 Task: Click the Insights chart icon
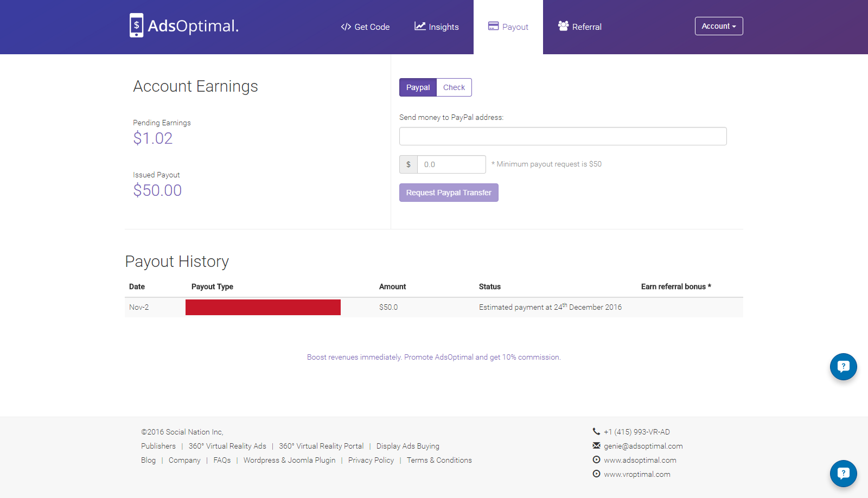pyautogui.click(x=420, y=26)
